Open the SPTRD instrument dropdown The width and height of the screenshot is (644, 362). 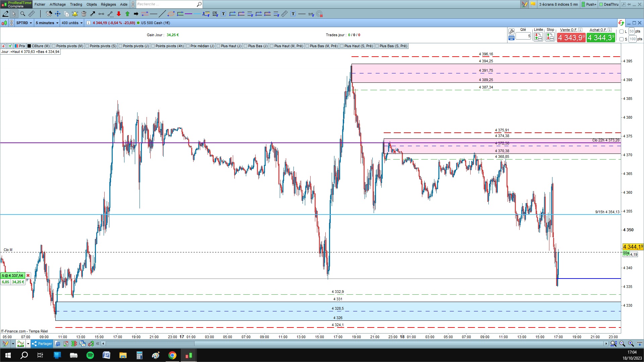tap(24, 23)
